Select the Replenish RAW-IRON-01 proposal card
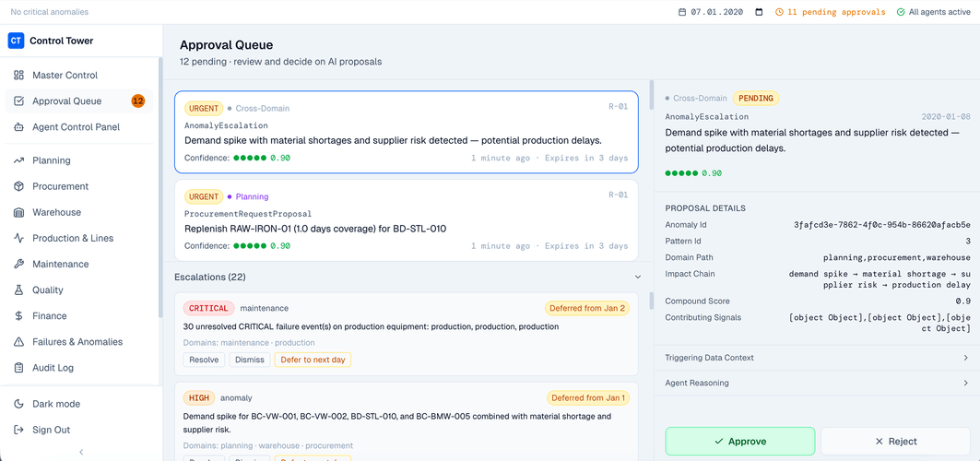This screenshot has width=980, height=461. point(407,219)
